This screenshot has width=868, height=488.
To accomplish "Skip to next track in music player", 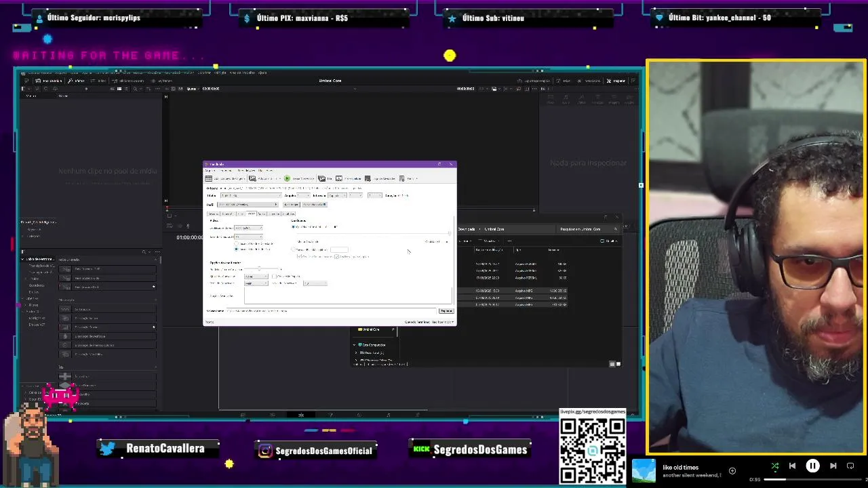I will point(833,466).
